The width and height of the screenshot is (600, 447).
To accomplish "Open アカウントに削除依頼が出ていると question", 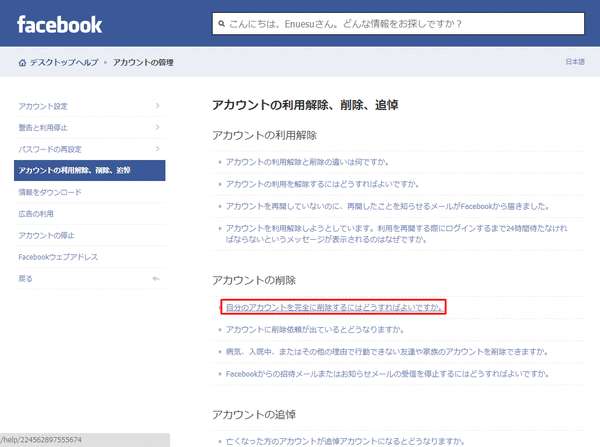I will (x=315, y=330).
